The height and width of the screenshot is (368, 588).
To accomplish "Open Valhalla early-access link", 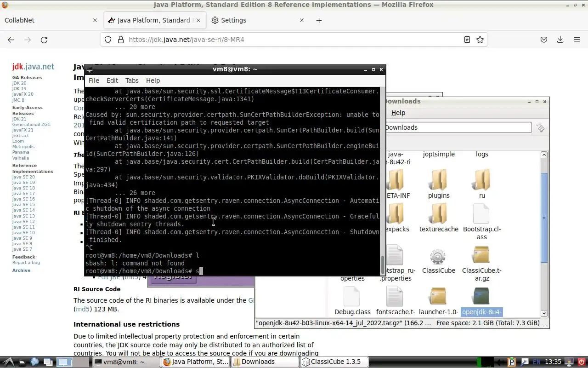I will pyautogui.click(x=21, y=158).
